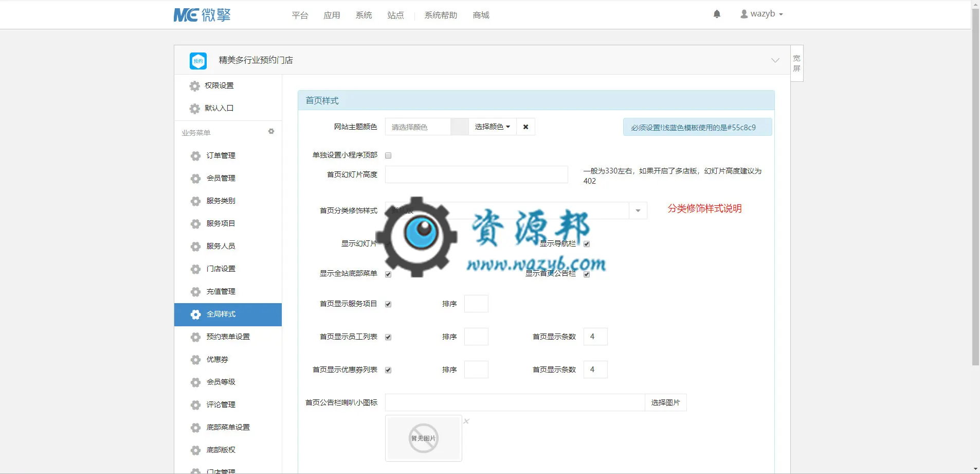This screenshot has height=474, width=980.
Task: Click the blue 预约 app icon
Action: tap(198, 61)
